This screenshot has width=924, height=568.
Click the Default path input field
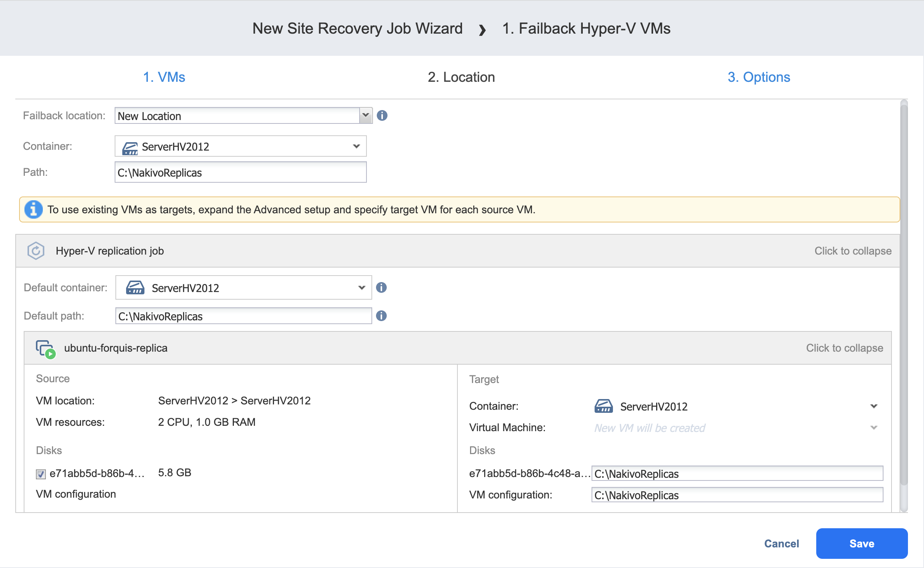(243, 316)
